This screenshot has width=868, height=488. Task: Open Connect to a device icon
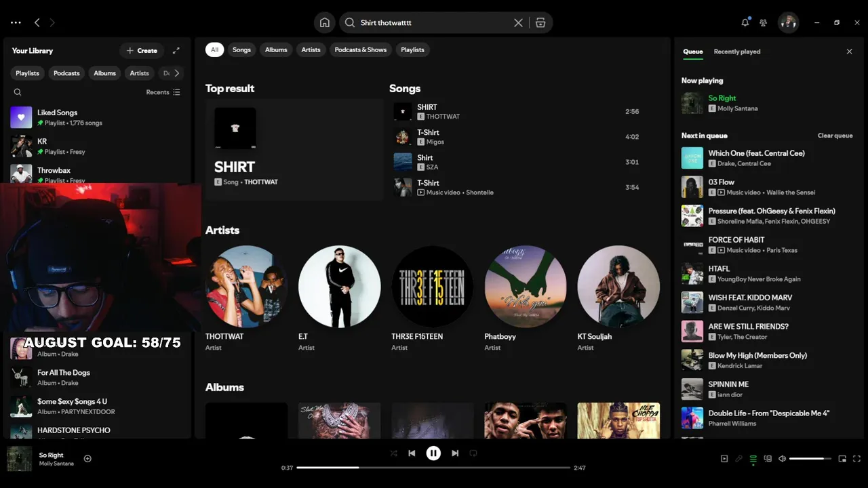coord(768,459)
